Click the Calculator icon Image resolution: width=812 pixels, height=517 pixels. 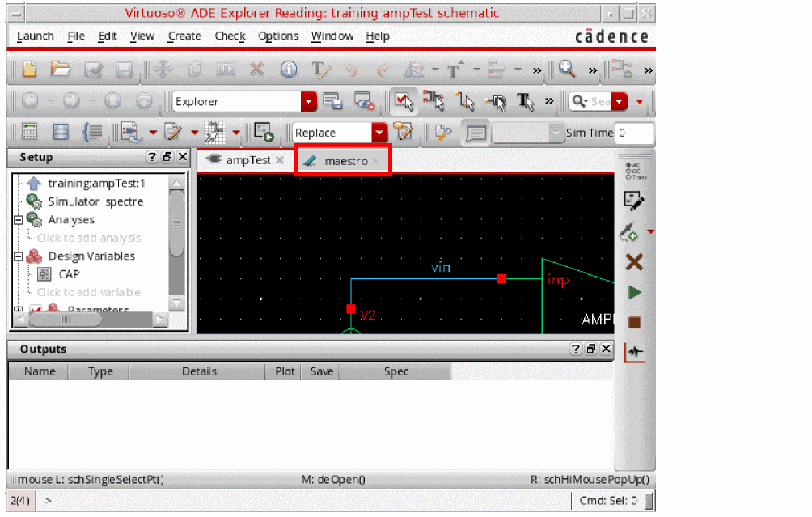29,132
